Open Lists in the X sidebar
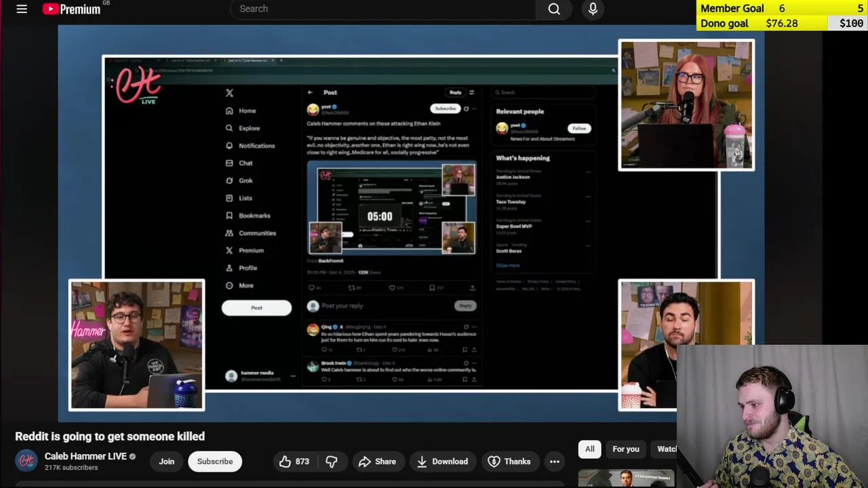Viewport: 868px width, 488px height. click(239, 198)
